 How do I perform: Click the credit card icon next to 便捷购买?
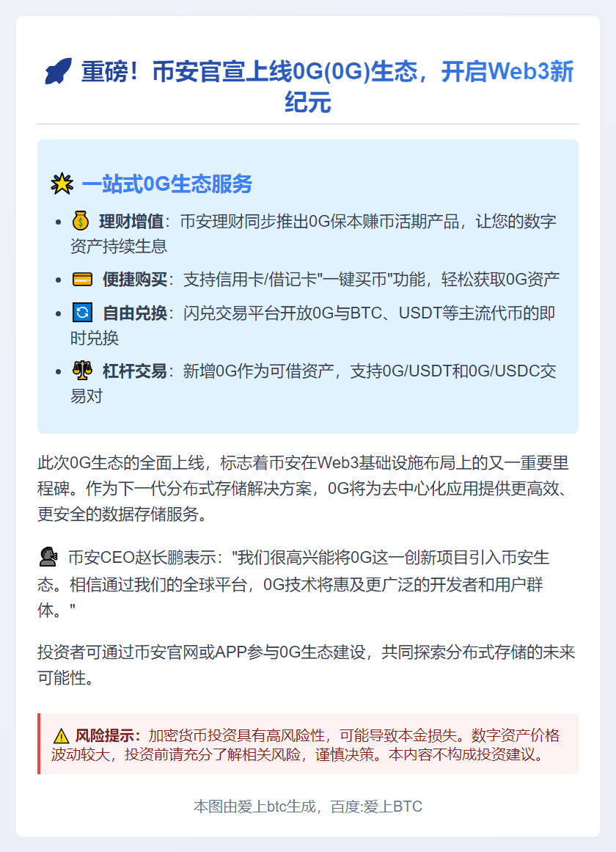point(83,280)
